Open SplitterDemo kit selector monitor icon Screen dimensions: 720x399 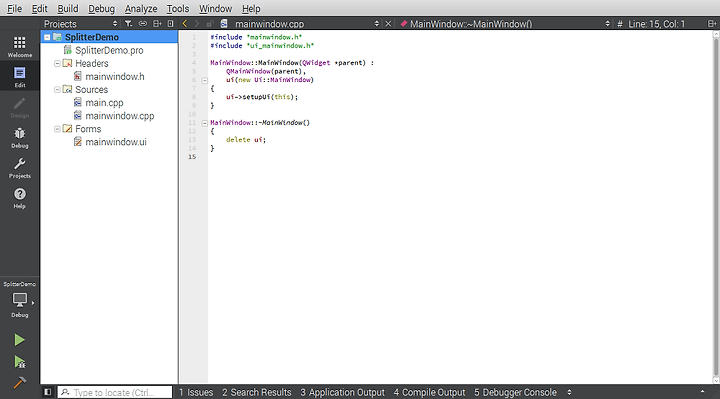(x=20, y=301)
